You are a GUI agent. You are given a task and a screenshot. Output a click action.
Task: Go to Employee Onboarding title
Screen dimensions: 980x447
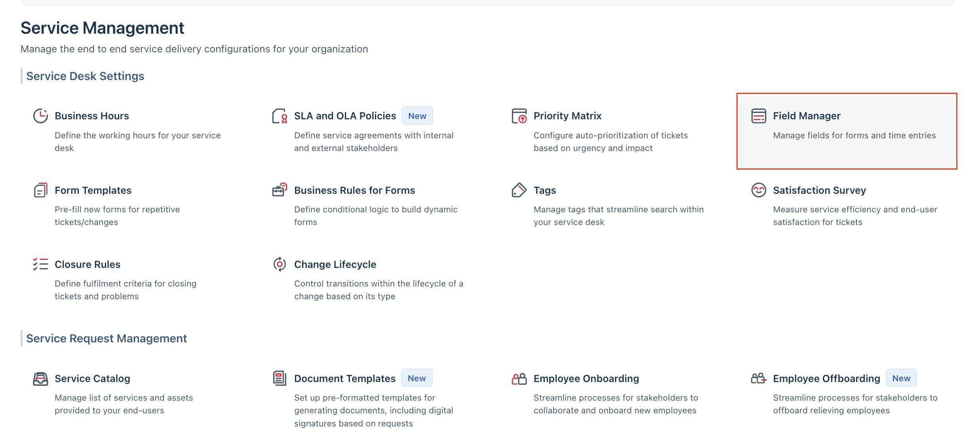[x=586, y=378]
